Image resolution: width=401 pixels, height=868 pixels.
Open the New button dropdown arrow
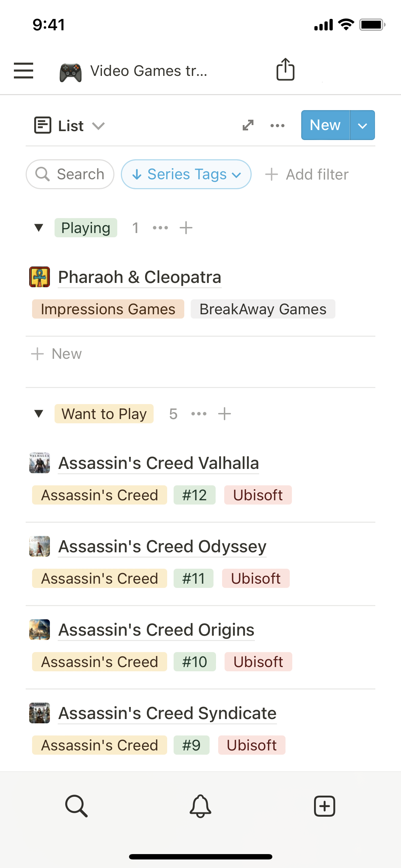362,125
